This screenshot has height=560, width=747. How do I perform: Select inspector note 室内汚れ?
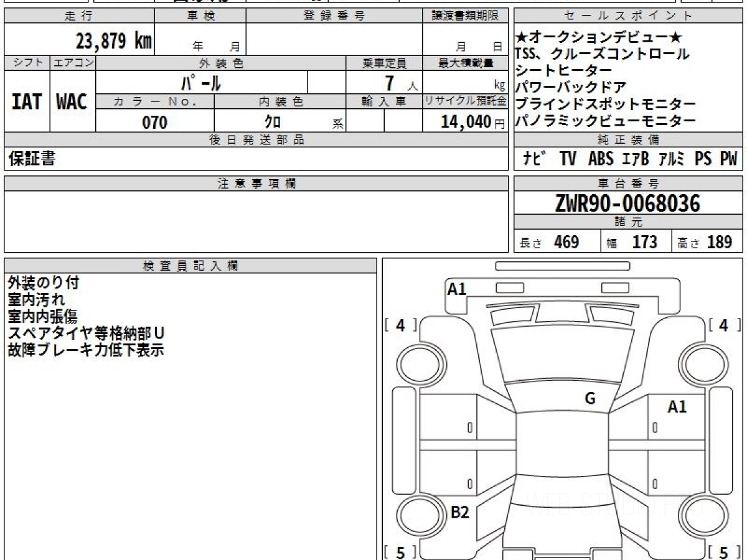point(36,300)
